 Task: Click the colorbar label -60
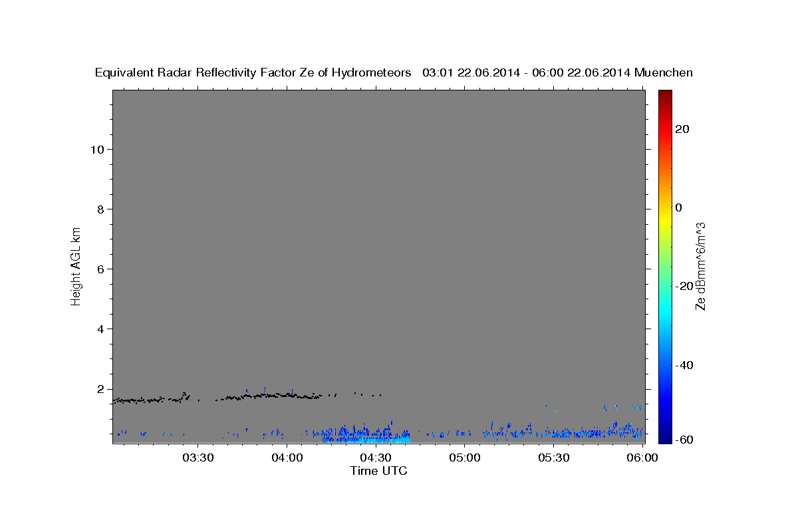(x=685, y=440)
